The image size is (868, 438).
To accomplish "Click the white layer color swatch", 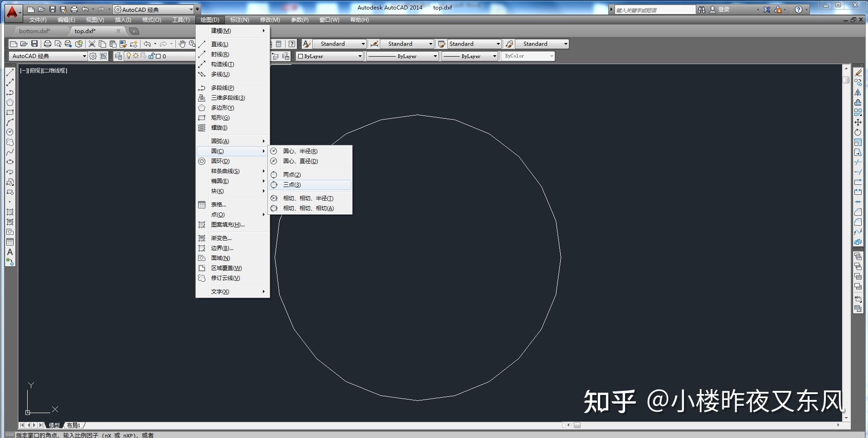I will (158, 56).
